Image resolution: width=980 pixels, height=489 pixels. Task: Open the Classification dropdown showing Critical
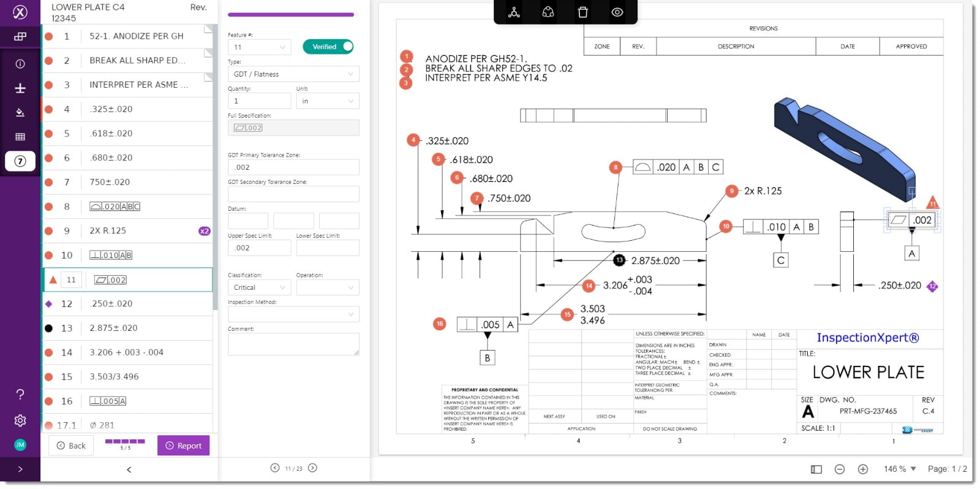[259, 287]
